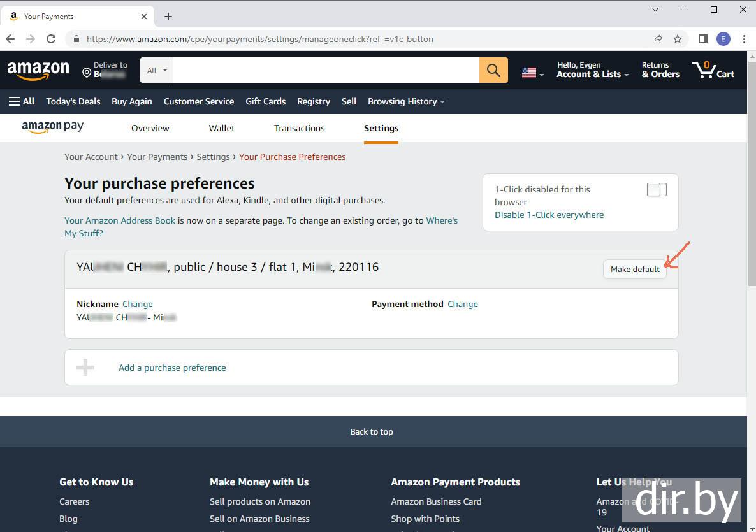Click the plus icon for adding preference
The width and height of the screenshot is (756, 532).
point(85,367)
